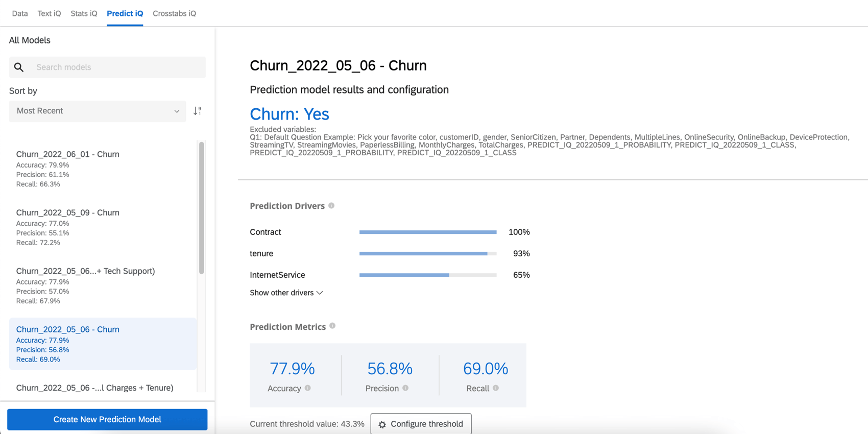Click the model list scrollbar
Viewport: 868px width, 434px height.
pos(202,208)
